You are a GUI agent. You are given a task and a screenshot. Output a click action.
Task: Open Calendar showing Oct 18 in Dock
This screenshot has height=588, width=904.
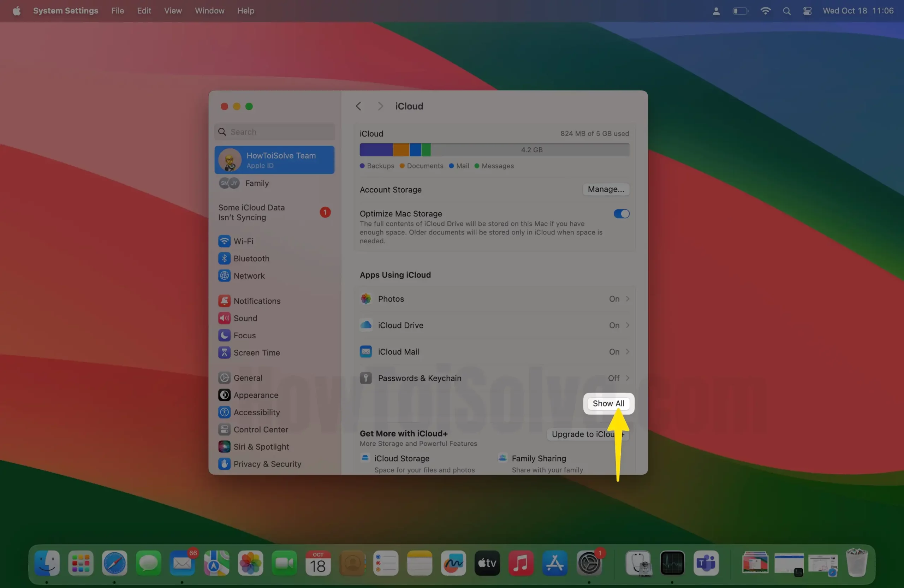318,563
